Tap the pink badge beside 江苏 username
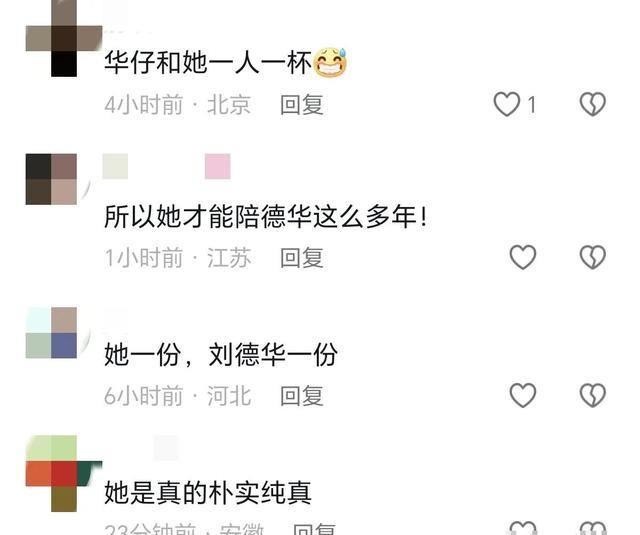 click(218, 166)
